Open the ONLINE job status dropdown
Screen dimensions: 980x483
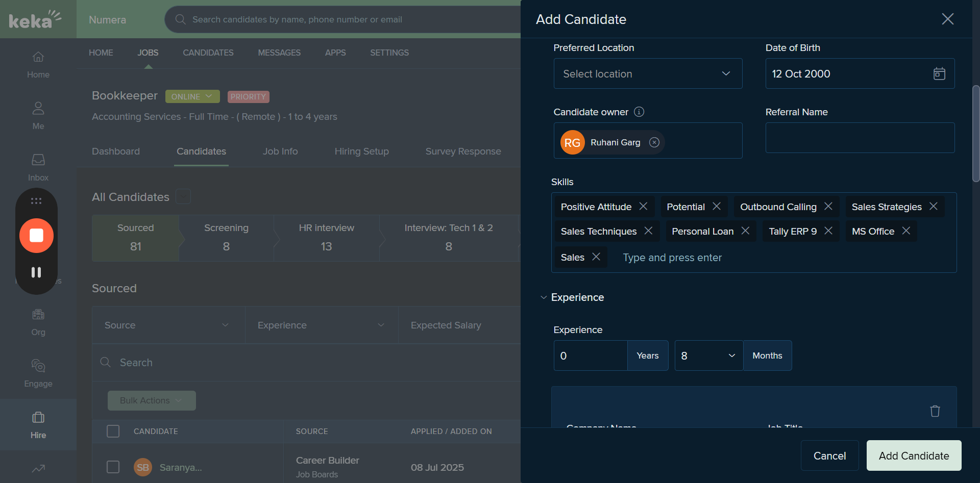pos(192,96)
